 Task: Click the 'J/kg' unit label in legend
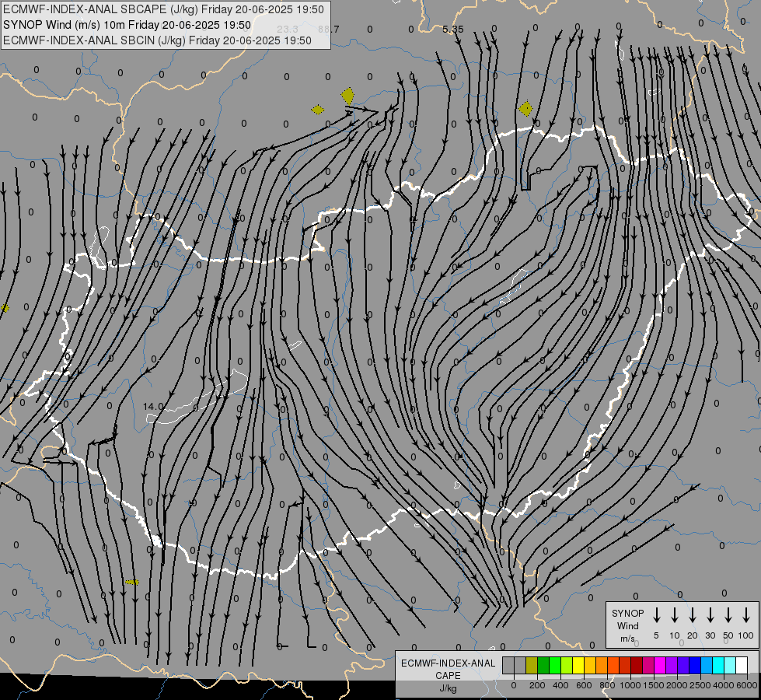click(x=448, y=688)
